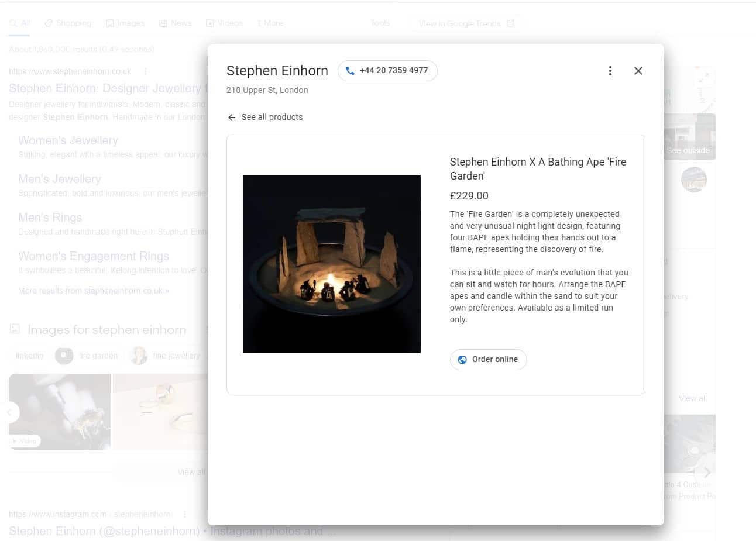Open the three-dot options menu in dialog
Image resolution: width=756 pixels, height=541 pixels.
[x=610, y=71]
